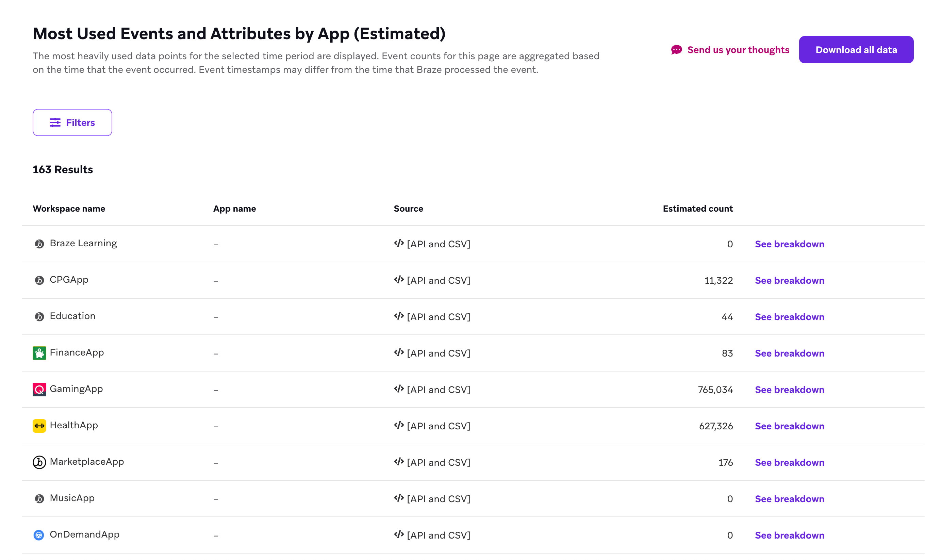This screenshot has width=941, height=560.
Task: See breakdown for CPGApp
Action: click(789, 280)
